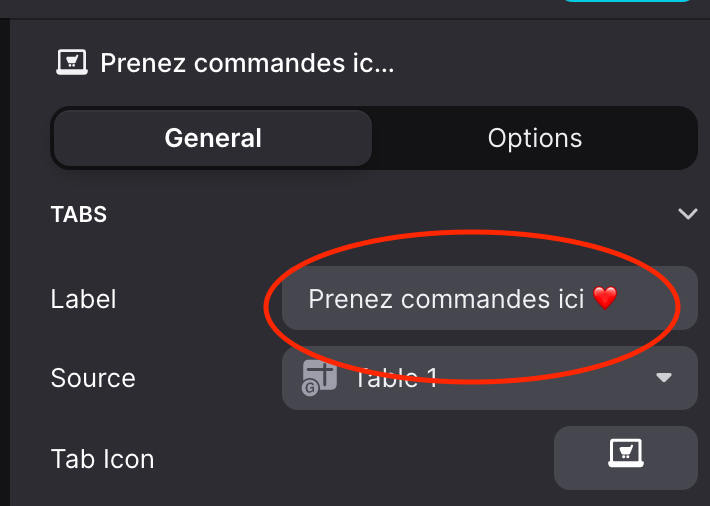Focus the Label text input field
The image size is (710, 506).
(489, 298)
